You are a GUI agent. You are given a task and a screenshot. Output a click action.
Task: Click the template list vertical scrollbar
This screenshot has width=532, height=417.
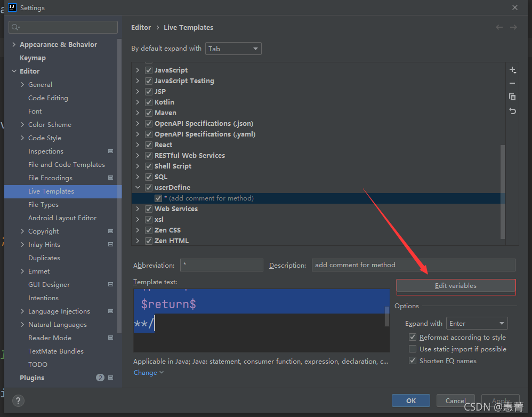point(503,192)
